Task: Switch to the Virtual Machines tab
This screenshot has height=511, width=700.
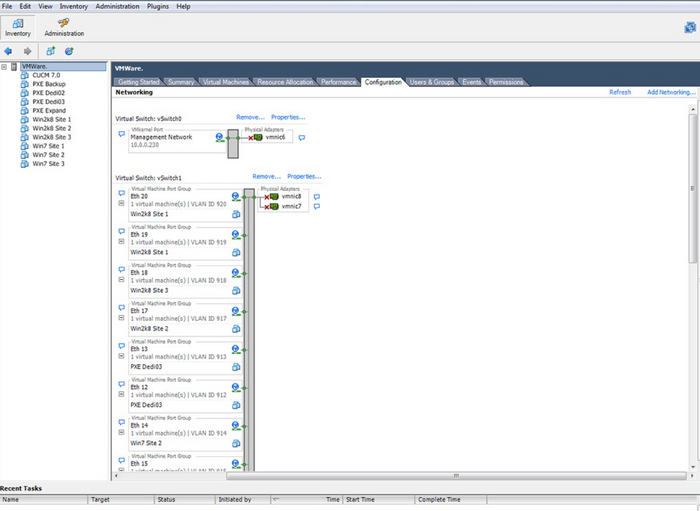Action: click(225, 82)
